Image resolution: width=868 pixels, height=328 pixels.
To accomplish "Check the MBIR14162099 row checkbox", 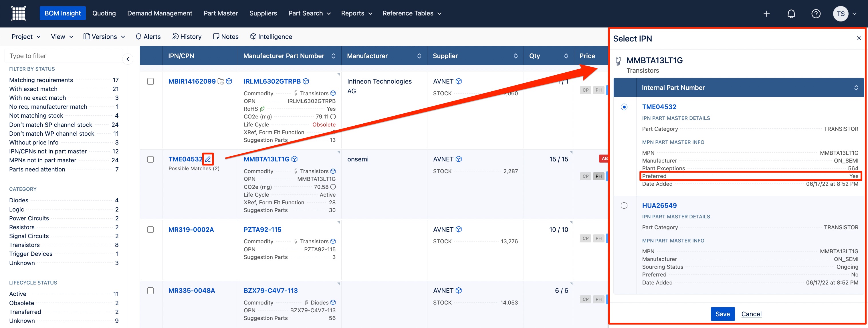I will pyautogui.click(x=150, y=82).
